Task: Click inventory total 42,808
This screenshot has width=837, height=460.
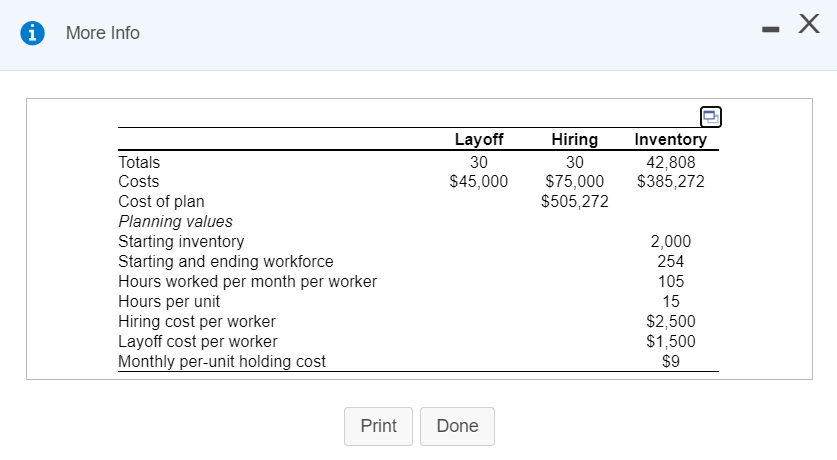Action: pos(671,162)
